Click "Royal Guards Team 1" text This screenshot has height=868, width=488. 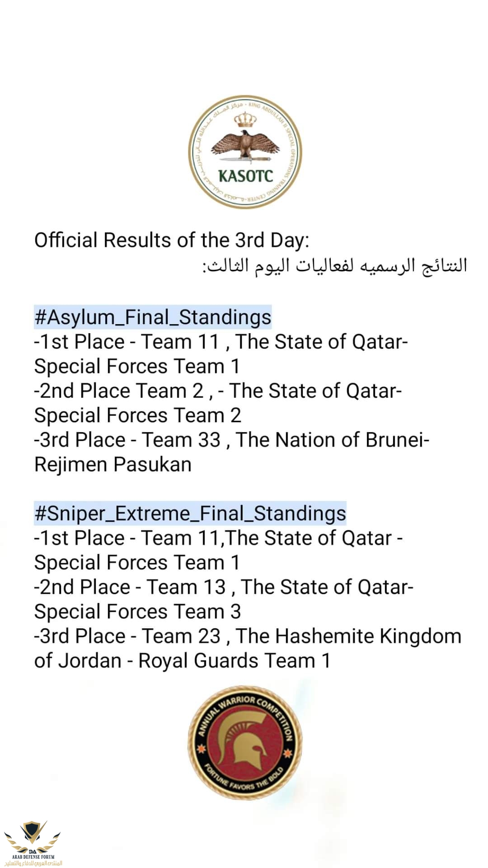(x=234, y=660)
